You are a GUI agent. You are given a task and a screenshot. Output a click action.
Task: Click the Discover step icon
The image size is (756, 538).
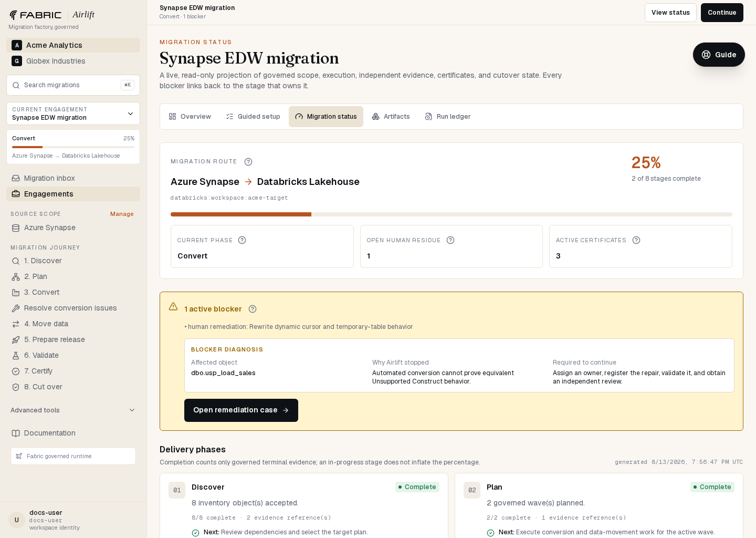16,261
